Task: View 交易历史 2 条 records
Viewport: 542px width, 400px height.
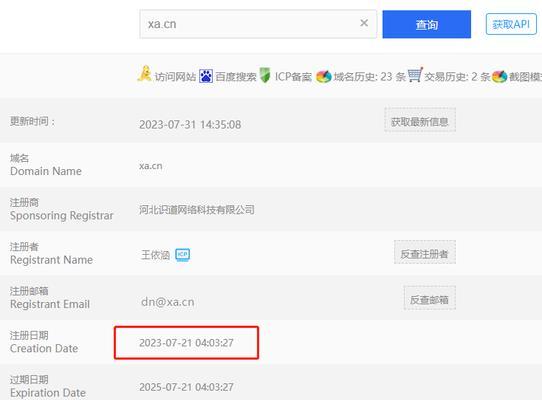Action: click(x=457, y=76)
